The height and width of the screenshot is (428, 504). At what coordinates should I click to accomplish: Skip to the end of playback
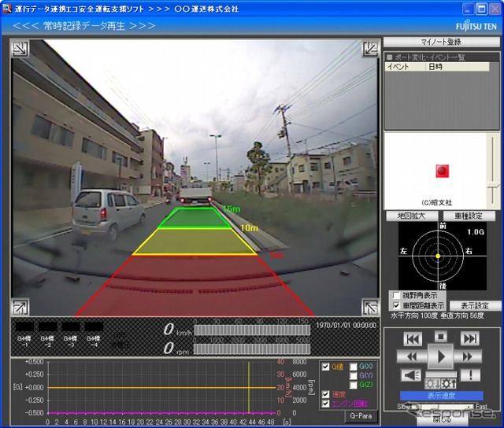coord(469,339)
